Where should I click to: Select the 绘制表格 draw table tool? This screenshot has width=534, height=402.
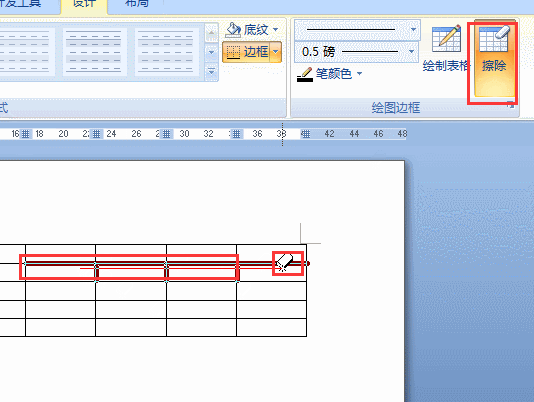coord(446,49)
